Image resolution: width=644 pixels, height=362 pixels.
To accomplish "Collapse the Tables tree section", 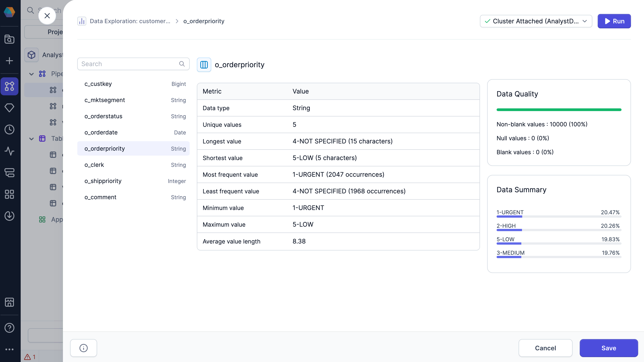I will click(31, 139).
